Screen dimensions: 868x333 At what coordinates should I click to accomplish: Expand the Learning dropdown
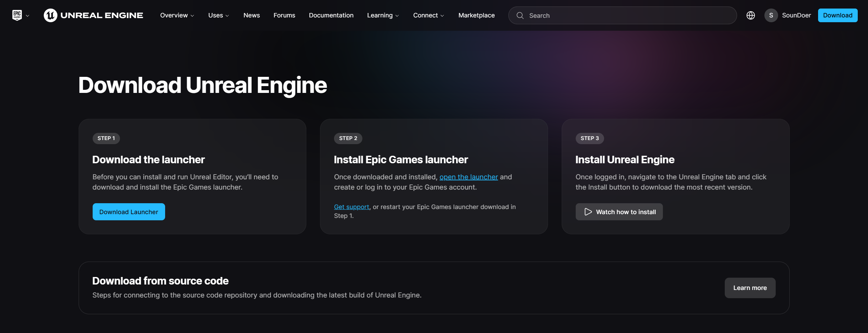(x=383, y=15)
